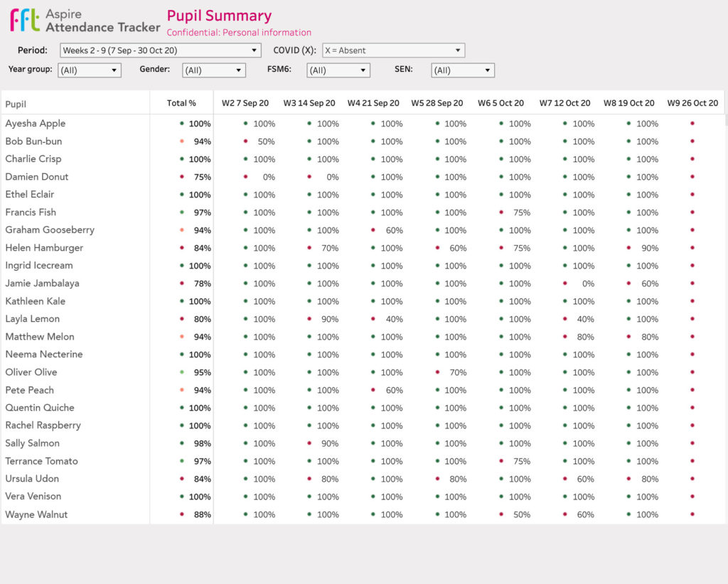The height and width of the screenshot is (584, 728).
Task: Click Bob Bun-bun's W2 red status dot
Action: 245,141
